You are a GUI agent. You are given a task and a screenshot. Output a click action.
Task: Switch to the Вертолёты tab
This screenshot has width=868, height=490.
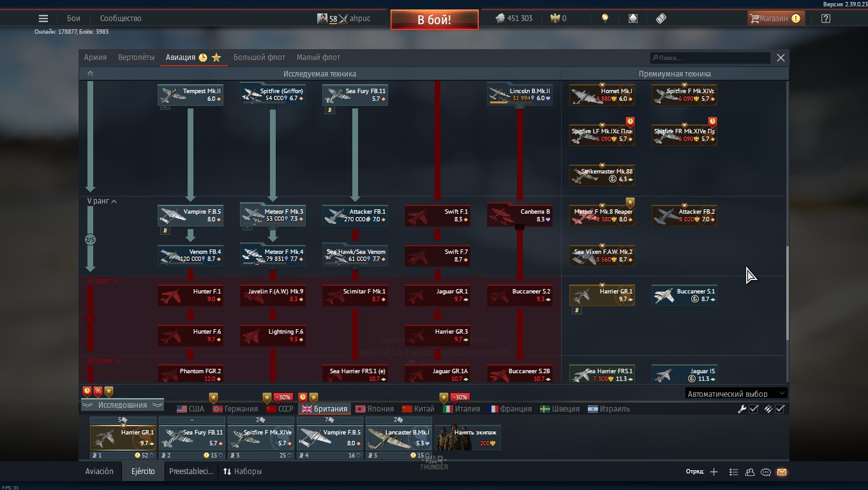(136, 57)
